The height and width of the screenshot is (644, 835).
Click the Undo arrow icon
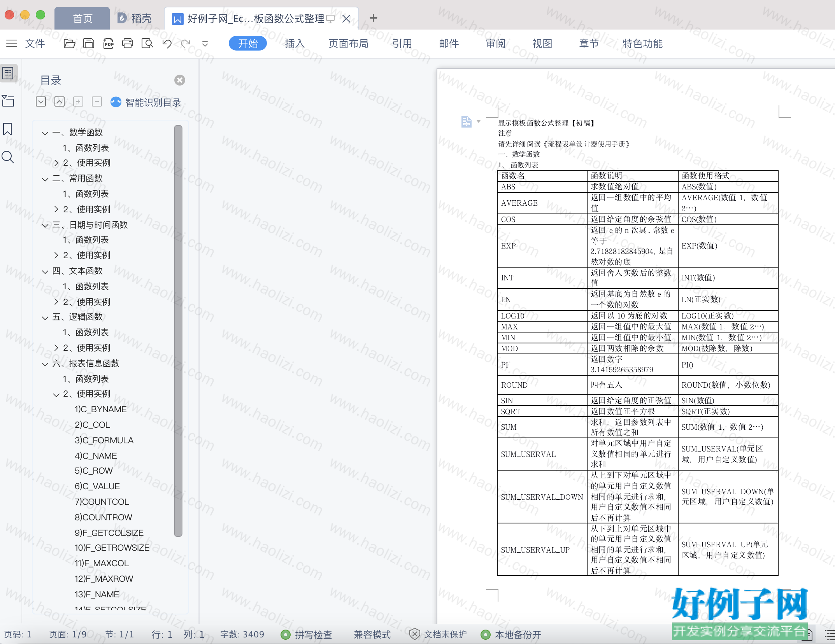click(x=167, y=44)
